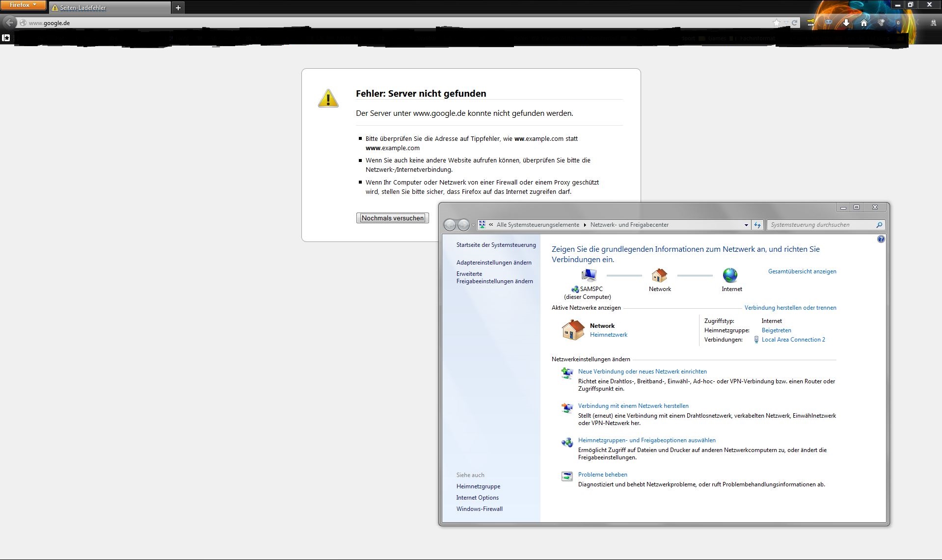This screenshot has width=942, height=560.
Task: Click the homegroup options icon
Action: tap(567, 442)
